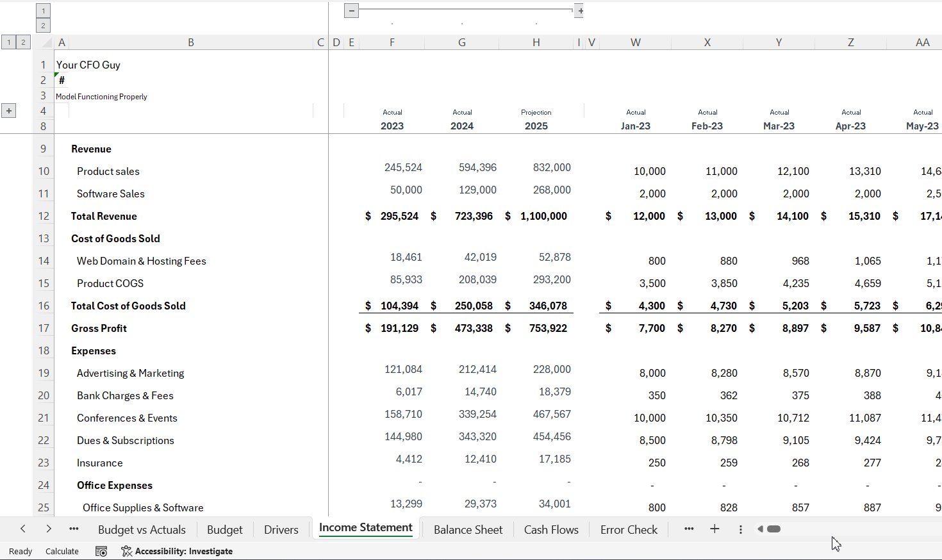This screenshot has width=942, height=560.
Task: Select row 17 header
Action: [x=44, y=328]
